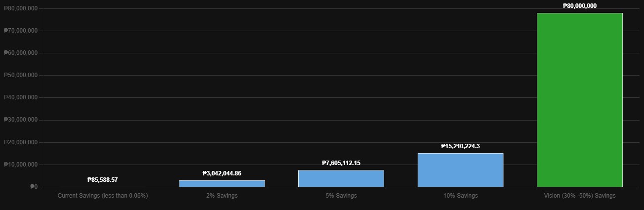Select the ₱40,000,000 y-axis tick label

pyautogui.click(x=21, y=97)
